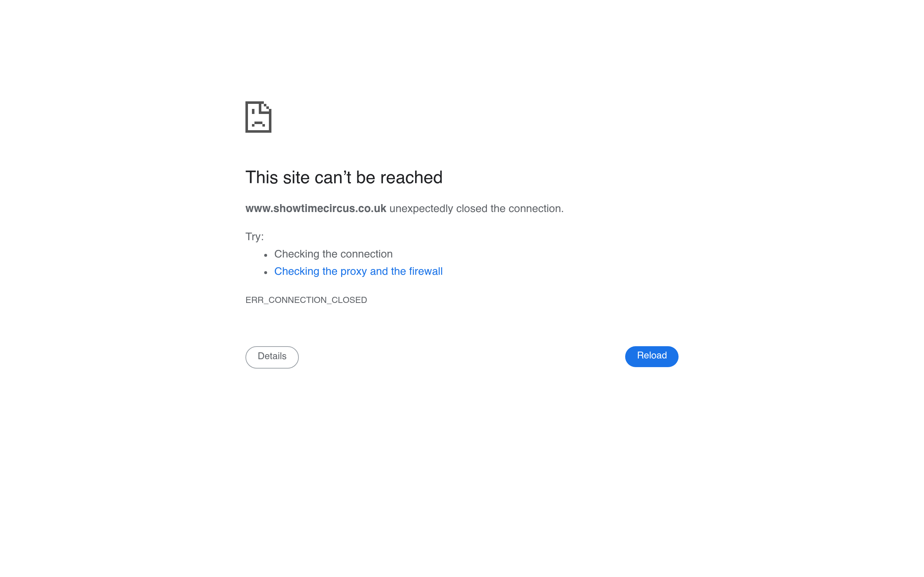Click bullet before 'Checking the connection'
This screenshot has height=577, width=924.
[x=266, y=255]
